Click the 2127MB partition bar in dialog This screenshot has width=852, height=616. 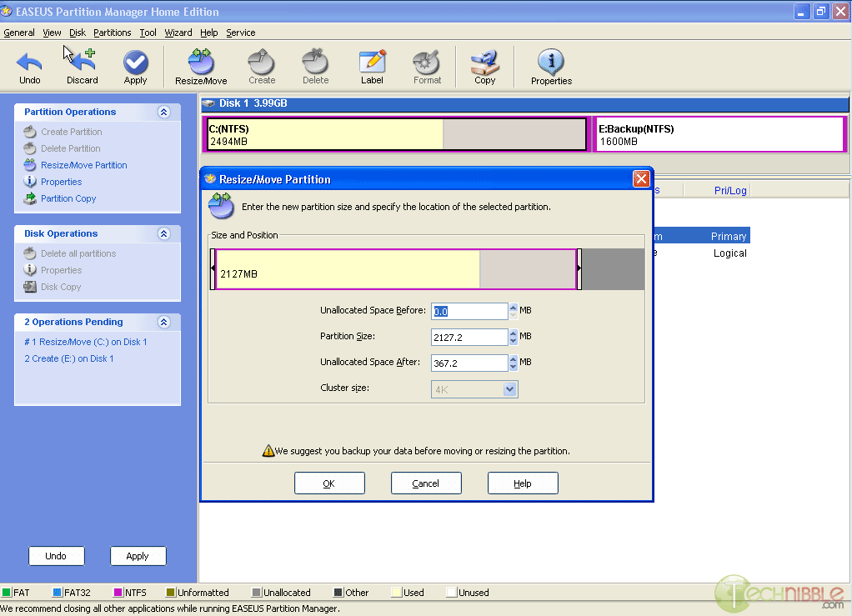pos(396,269)
